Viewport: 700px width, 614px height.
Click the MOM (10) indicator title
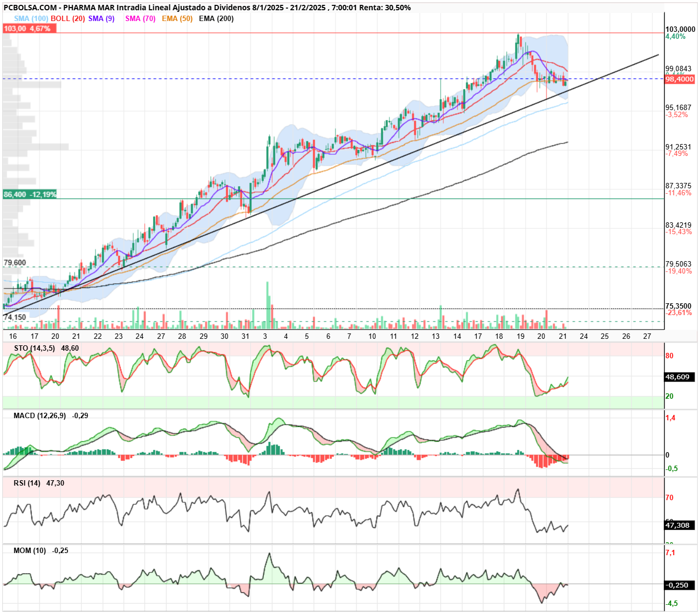click(30, 550)
